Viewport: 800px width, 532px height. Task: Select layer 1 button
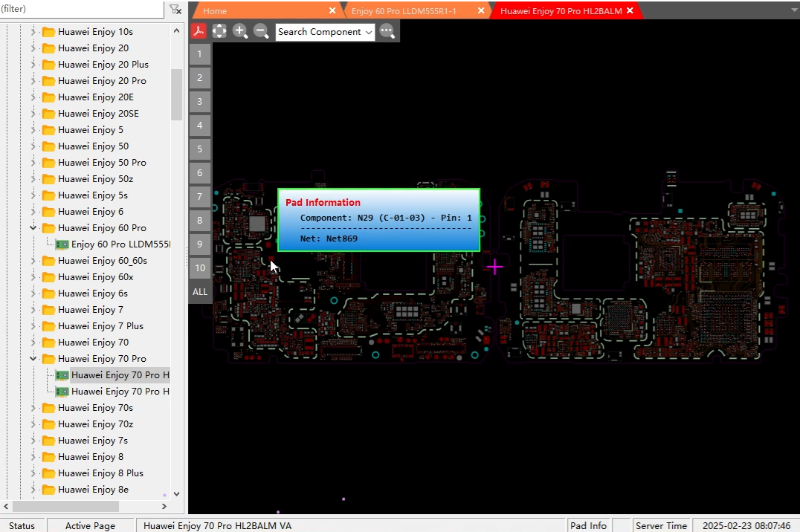click(200, 54)
